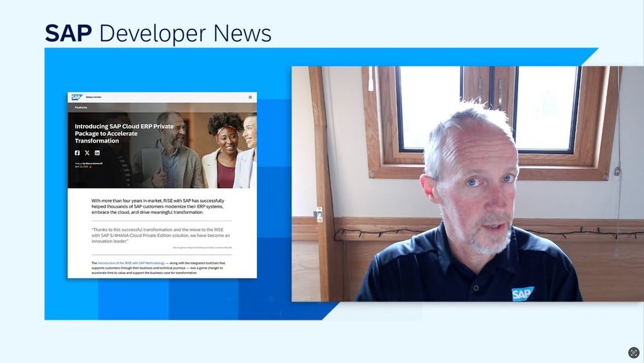Click the presenter's webcam video
The image size is (644, 363).
coord(468,184)
